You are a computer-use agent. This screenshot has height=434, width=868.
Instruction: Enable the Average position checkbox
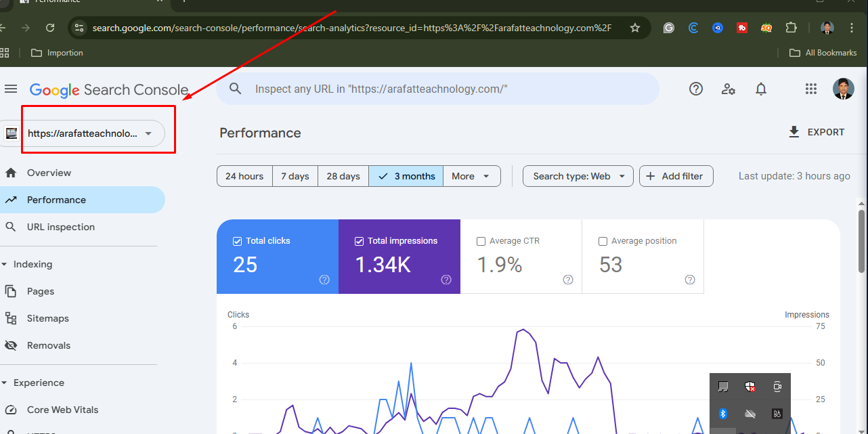point(603,241)
